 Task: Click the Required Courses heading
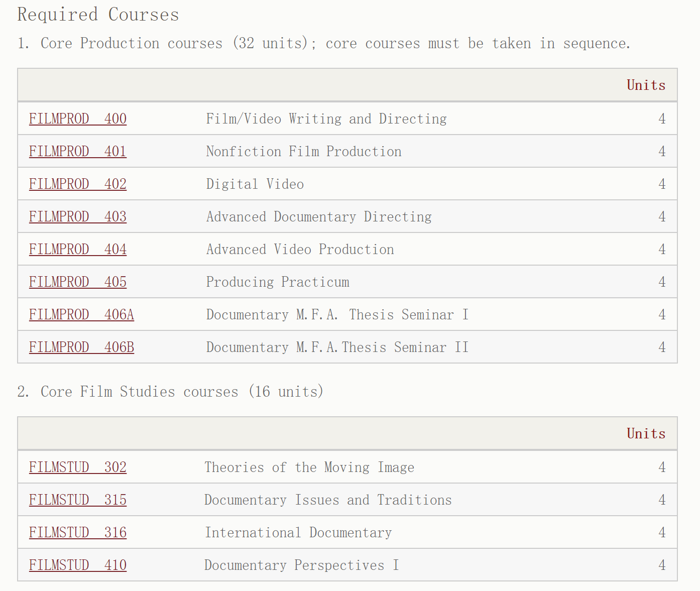point(98,15)
